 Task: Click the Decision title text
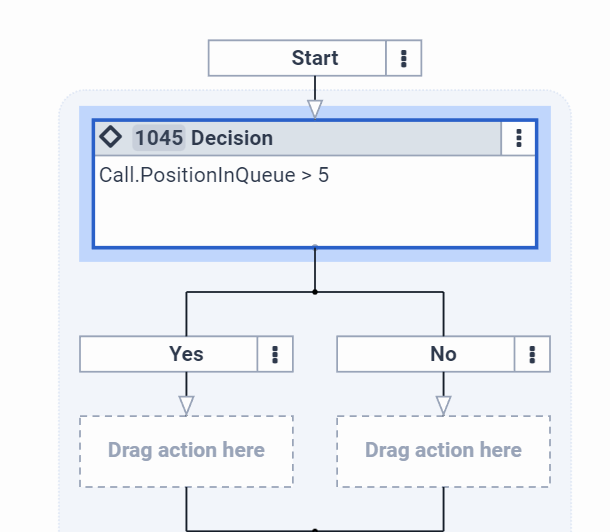(232, 138)
